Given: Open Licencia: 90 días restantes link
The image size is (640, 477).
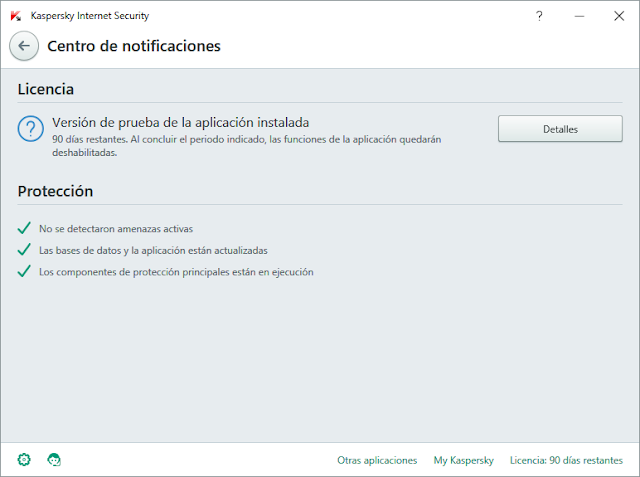Looking at the screenshot, I should point(566,460).
